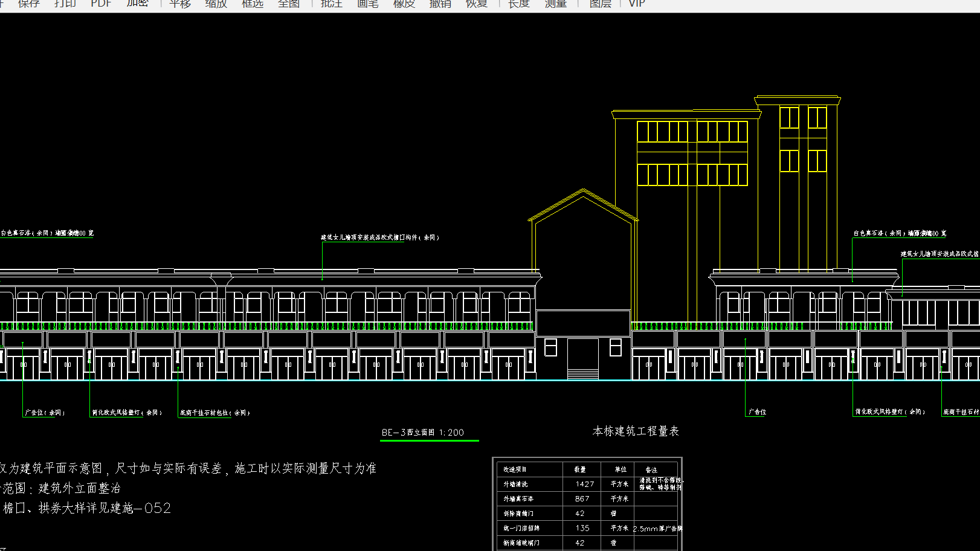
Task: Click the note '檐口、拱券大样详见建施-052'
Action: pos(86,508)
